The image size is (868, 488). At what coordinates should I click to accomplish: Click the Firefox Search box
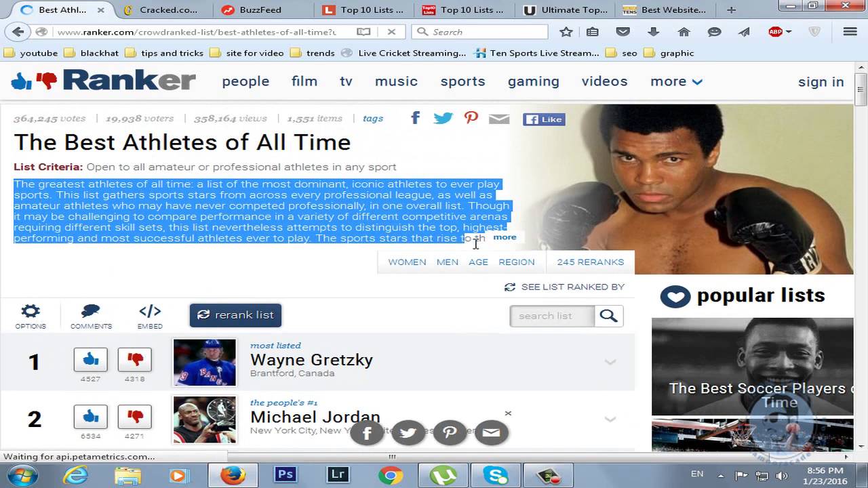tap(480, 32)
